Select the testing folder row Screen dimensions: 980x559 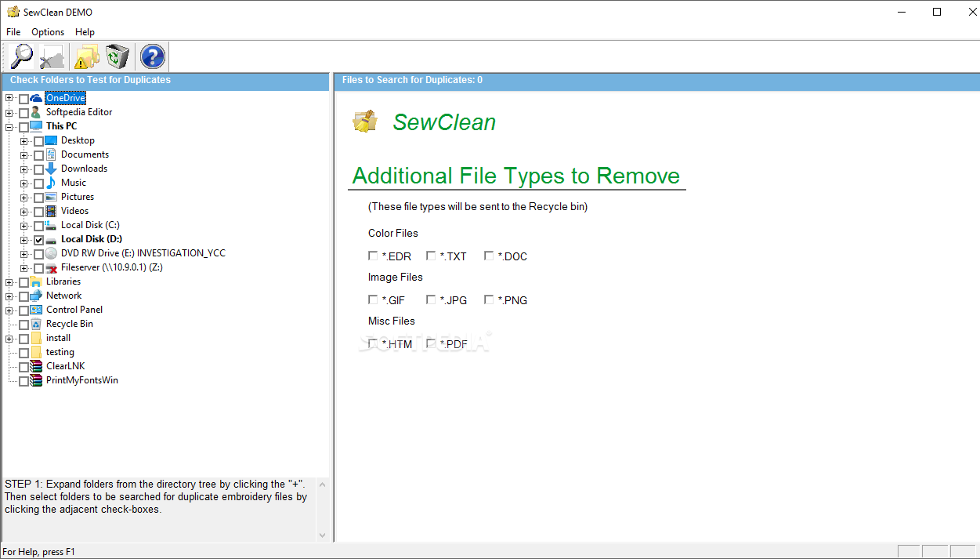[60, 352]
